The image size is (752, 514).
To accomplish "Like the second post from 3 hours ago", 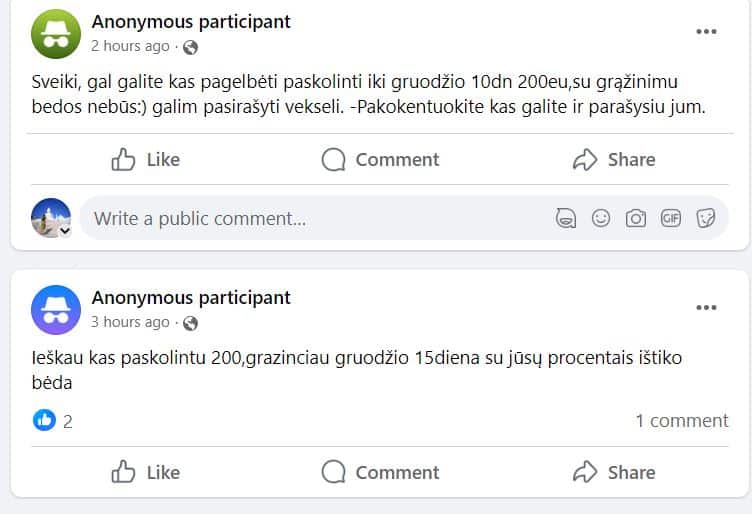I will tap(146, 472).
